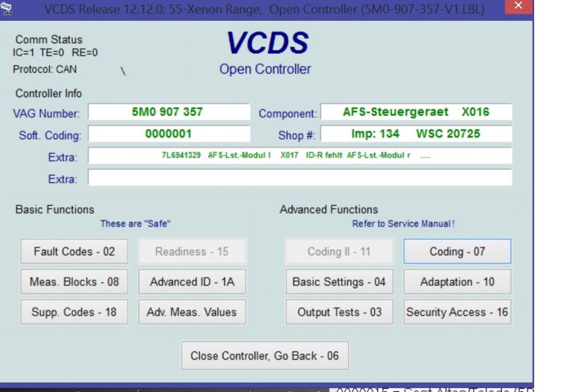Run Output Tests - 03
The width and height of the screenshot is (574, 392).
coord(340,312)
